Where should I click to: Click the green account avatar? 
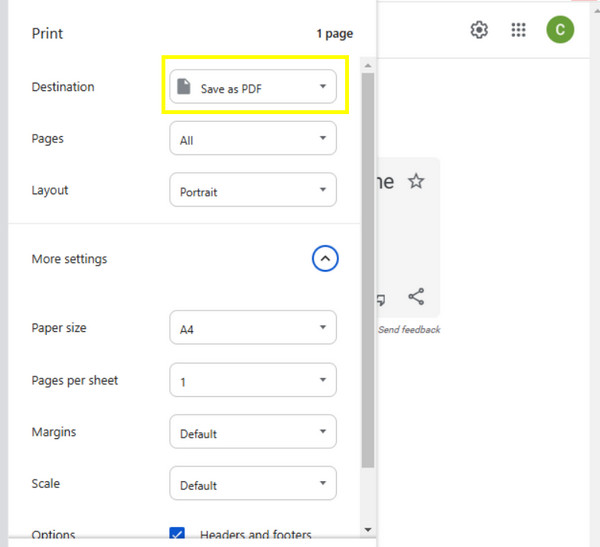tap(559, 30)
